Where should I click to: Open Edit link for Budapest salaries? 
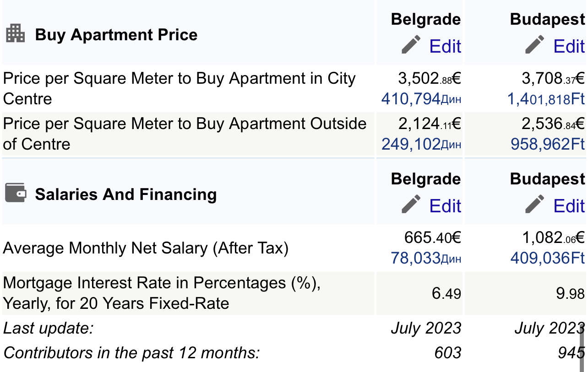click(x=569, y=206)
